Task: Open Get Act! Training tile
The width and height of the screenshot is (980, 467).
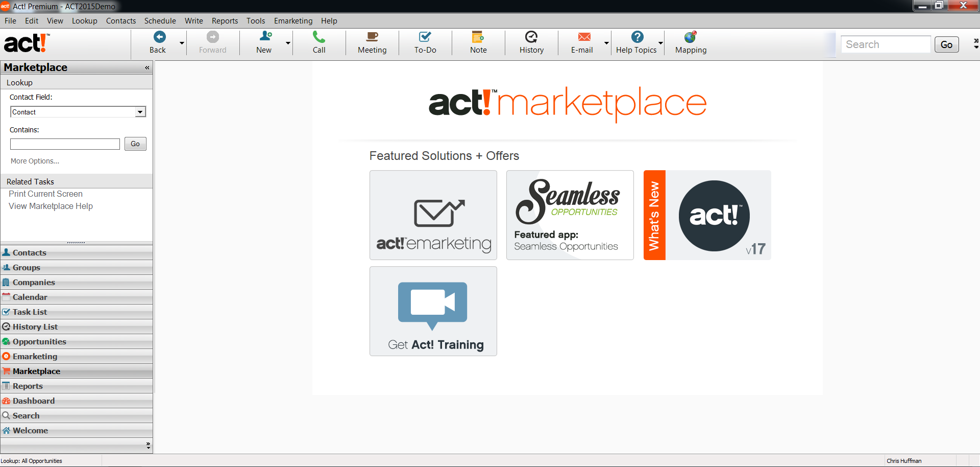Action: (433, 311)
